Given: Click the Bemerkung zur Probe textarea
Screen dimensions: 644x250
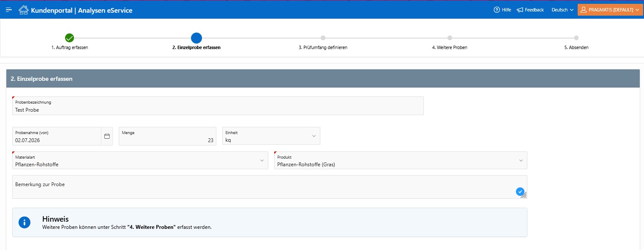Looking at the screenshot, I should [270, 187].
